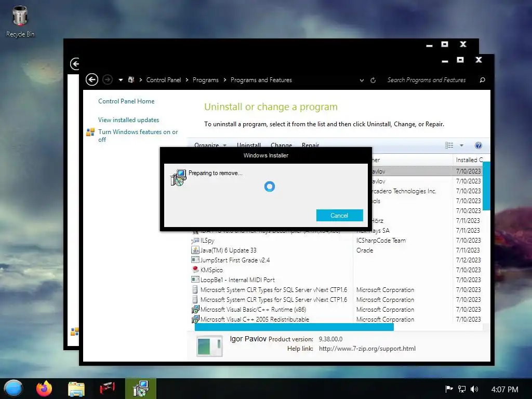This screenshot has height=399, width=532.
Task: Click the 7-zip.org support help link text
Action: [367, 349]
